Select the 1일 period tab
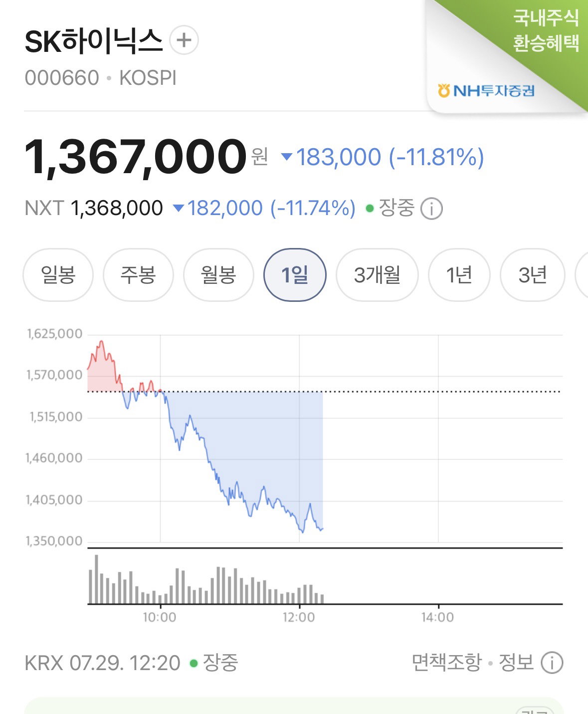The image size is (588, 714). (295, 275)
